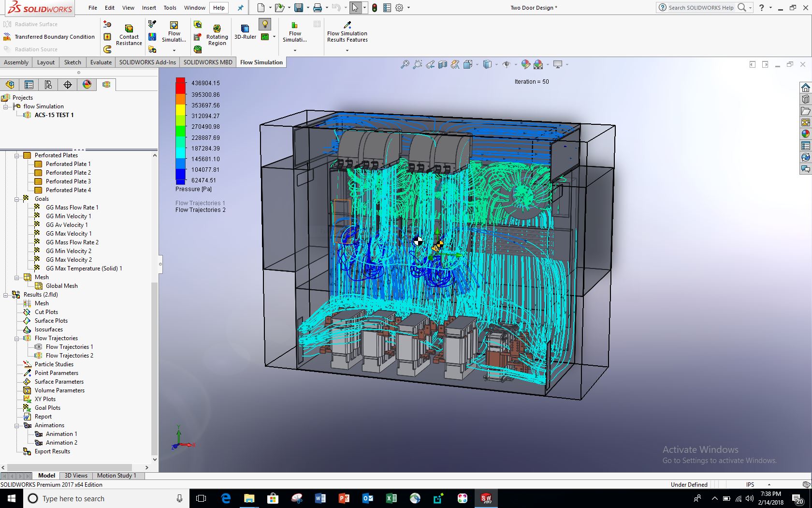Screen dimensions: 812x508
Task: Open the Flow Simulation analysis tab icon
Action: coord(106,85)
